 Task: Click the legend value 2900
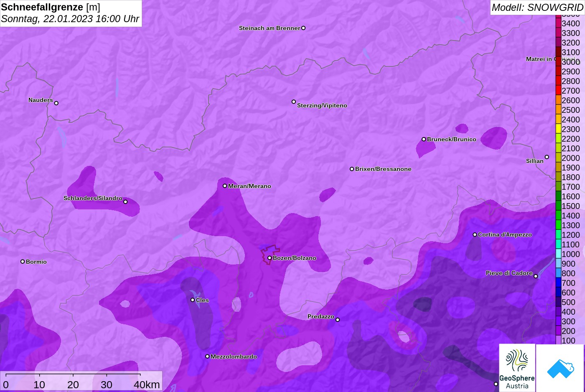571,71
